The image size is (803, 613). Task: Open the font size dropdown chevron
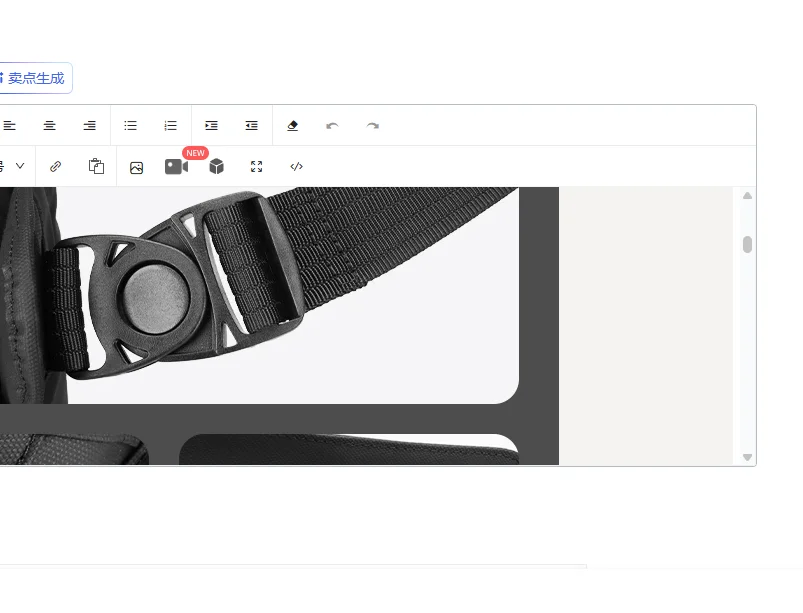point(20,166)
